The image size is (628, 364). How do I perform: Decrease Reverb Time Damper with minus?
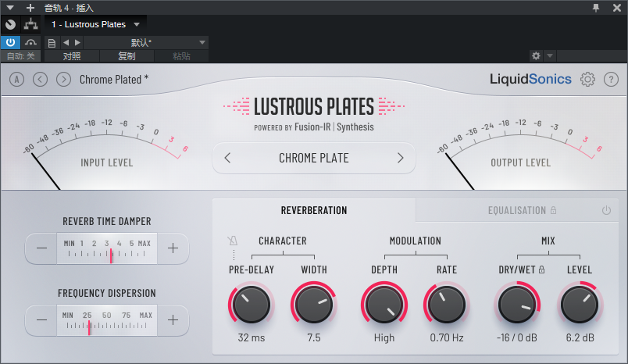41,248
